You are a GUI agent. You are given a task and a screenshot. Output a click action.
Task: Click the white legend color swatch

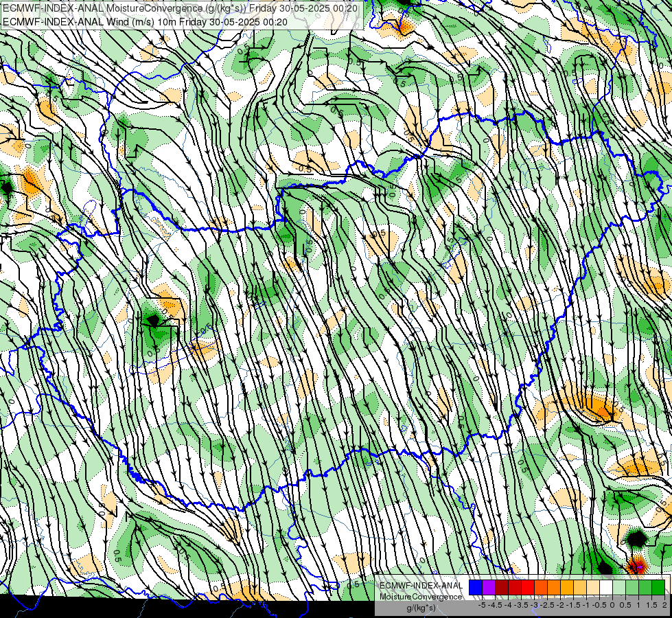pyautogui.click(x=606, y=587)
